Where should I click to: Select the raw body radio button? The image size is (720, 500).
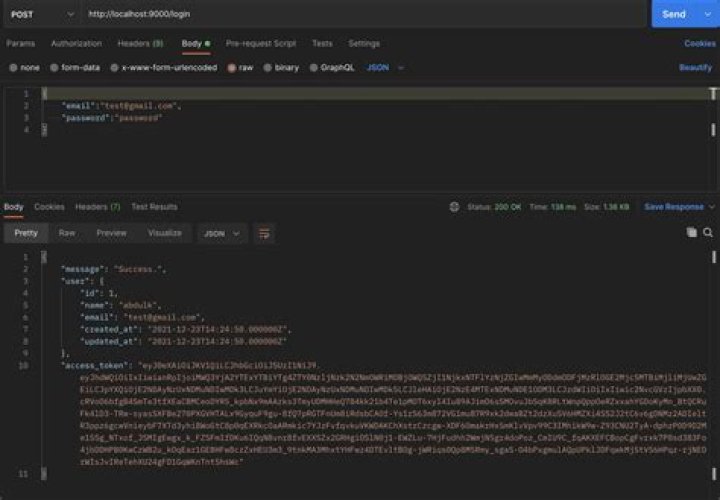[231, 68]
